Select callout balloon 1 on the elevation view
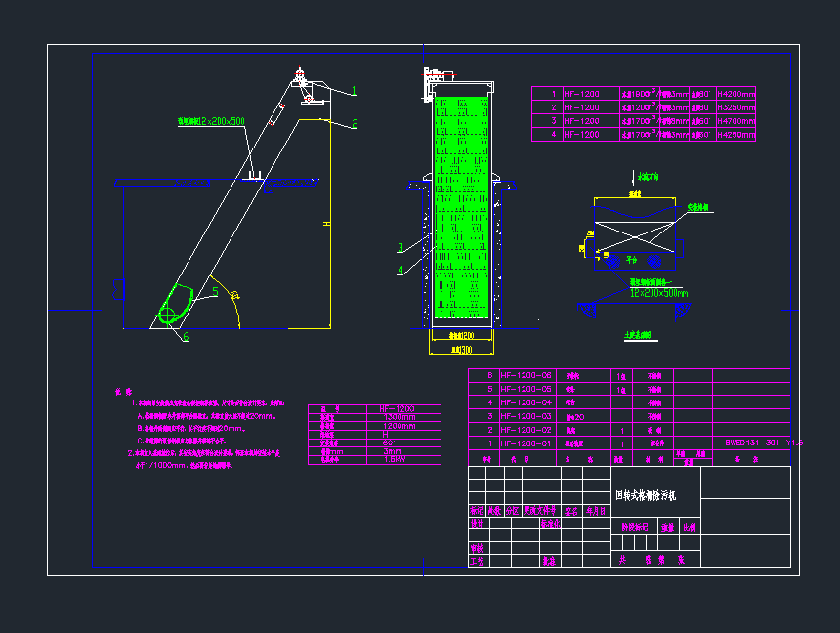Image resolution: width=840 pixels, height=633 pixels. pos(354,91)
